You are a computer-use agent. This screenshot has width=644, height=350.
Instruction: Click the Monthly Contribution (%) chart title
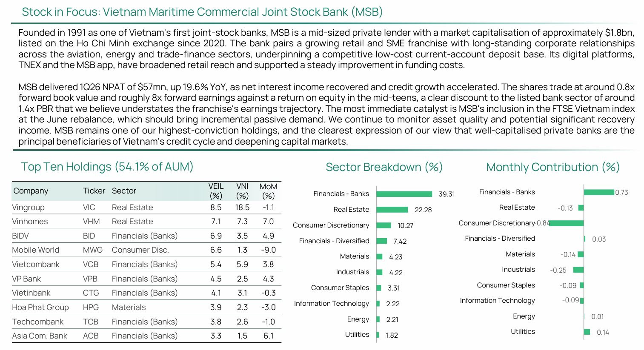coord(553,167)
